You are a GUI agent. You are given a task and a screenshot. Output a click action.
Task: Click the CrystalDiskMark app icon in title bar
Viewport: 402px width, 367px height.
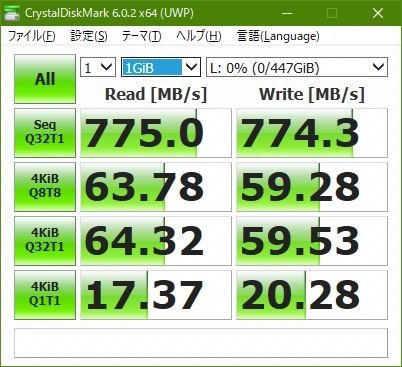[x=12, y=13]
